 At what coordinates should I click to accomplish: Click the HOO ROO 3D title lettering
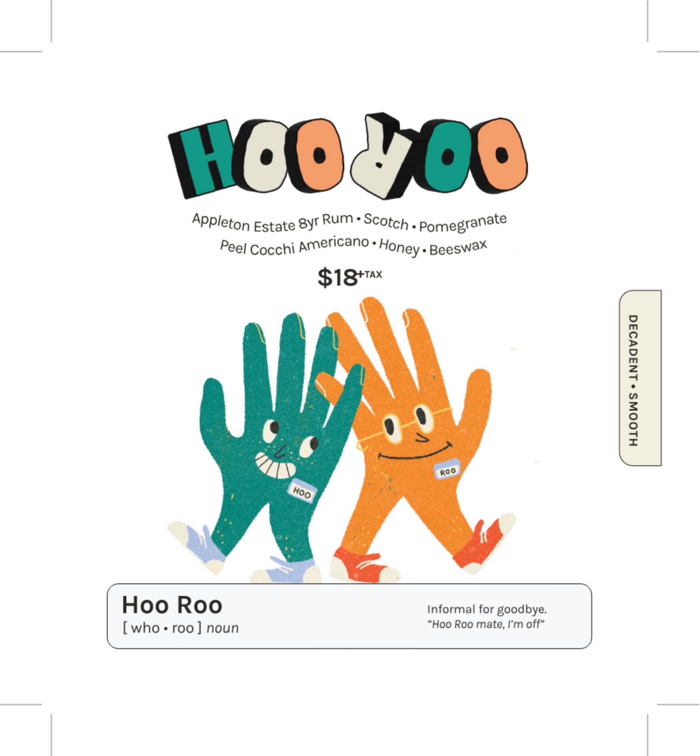point(348,157)
